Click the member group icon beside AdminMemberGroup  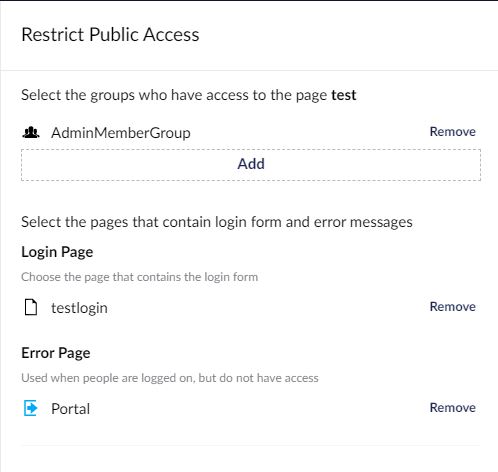pyautogui.click(x=31, y=133)
